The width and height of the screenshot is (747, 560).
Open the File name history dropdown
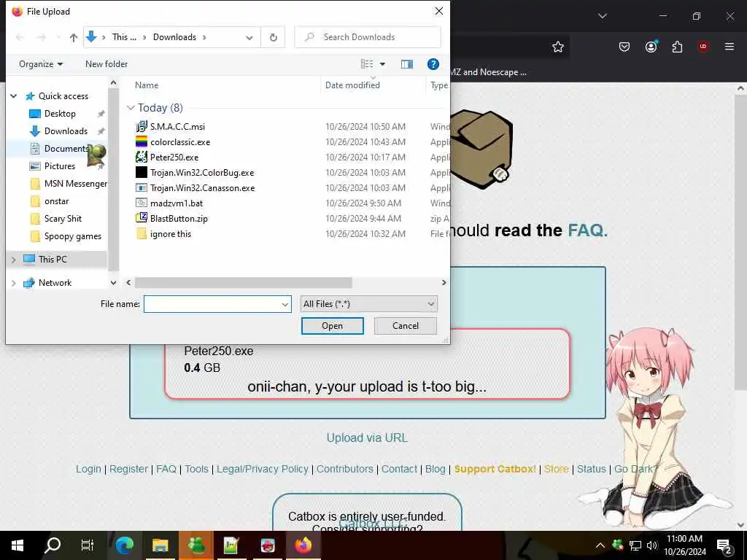pos(285,304)
